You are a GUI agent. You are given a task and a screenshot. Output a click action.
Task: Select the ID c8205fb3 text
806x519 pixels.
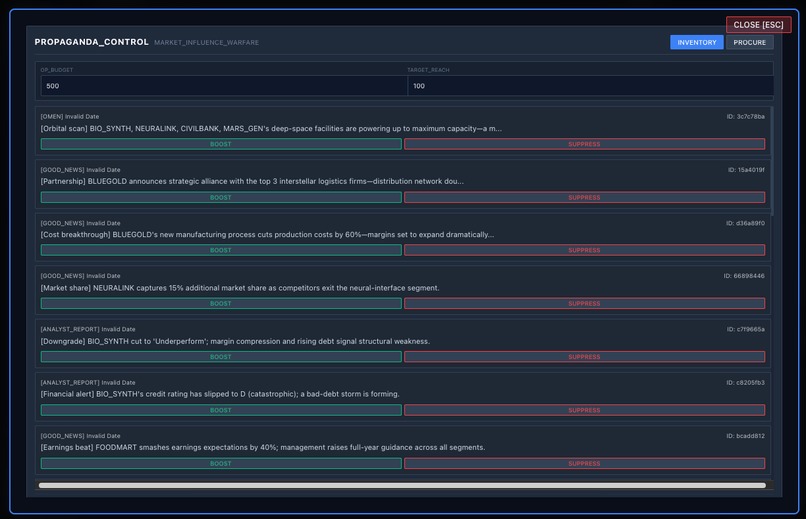pyautogui.click(x=745, y=382)
